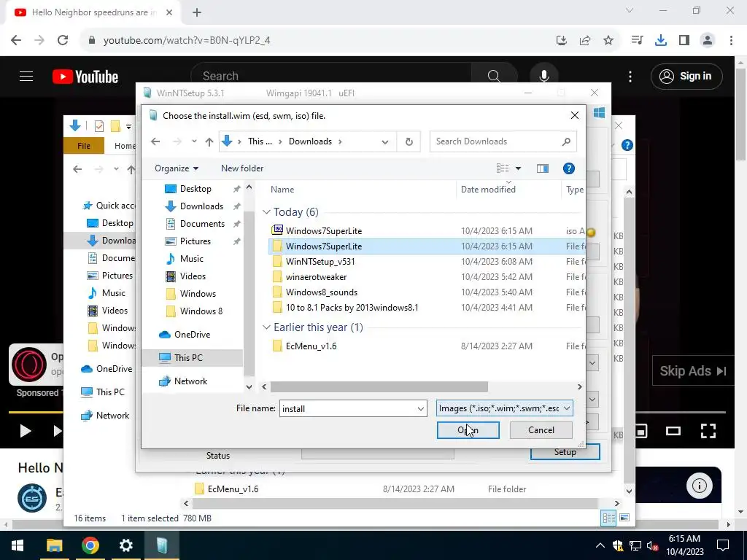Open Chrome downloads icon
The image size is (747, 560).
click(x=660, y=41)
